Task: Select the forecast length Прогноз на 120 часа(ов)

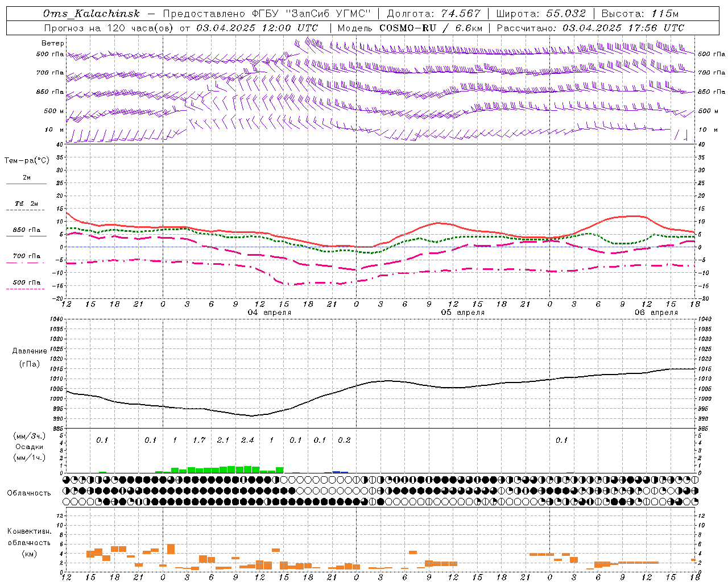Action: pos(109,28)
